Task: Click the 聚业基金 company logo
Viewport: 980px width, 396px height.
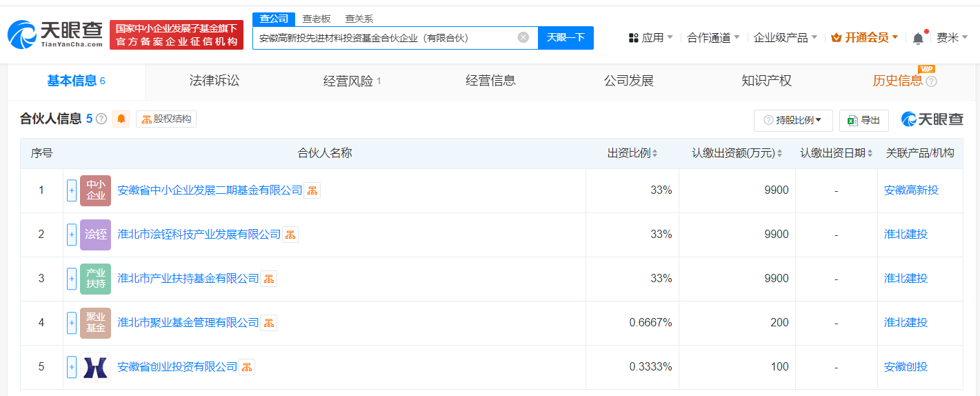Action: coord(95,323)
